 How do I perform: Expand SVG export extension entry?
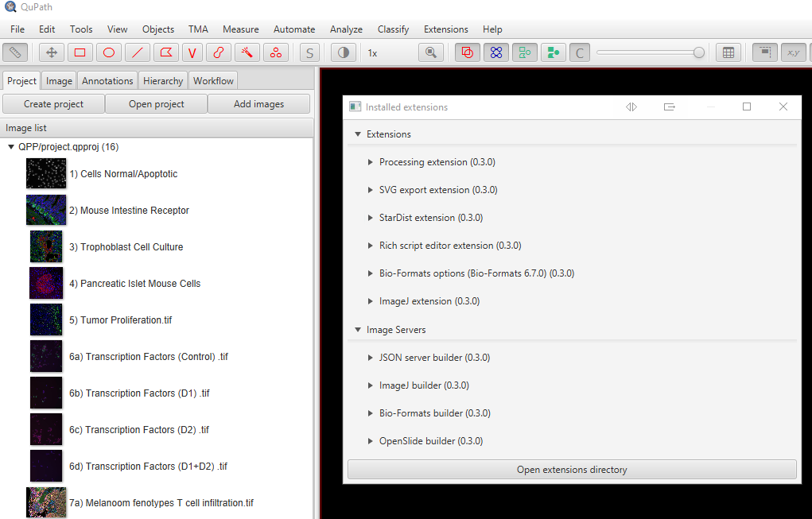pos(371,190)
